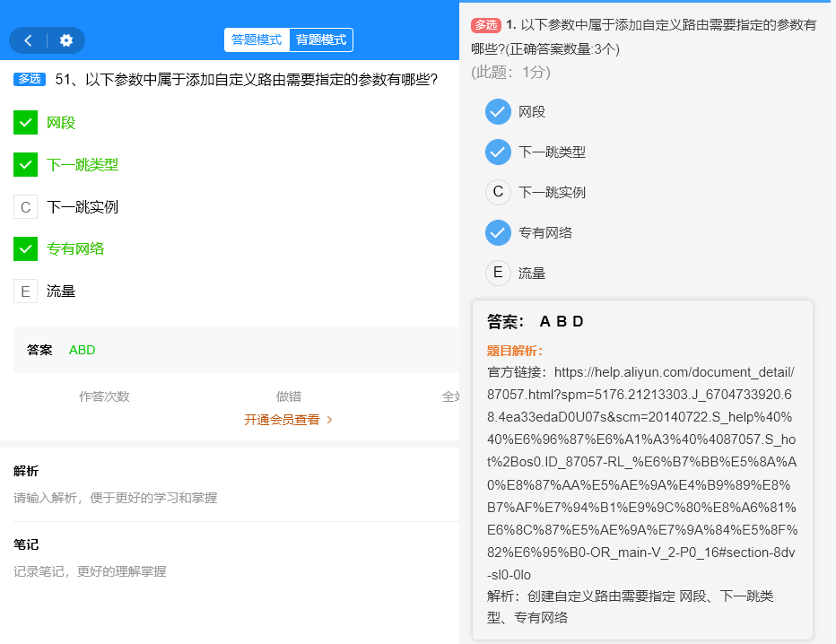Click the green ABD answer text

tap(83, 351)
